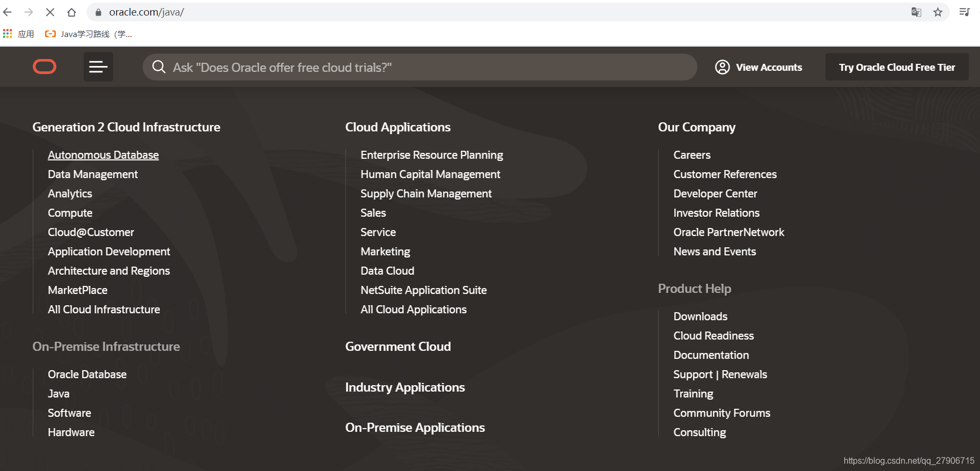Viewport: 980px width, 471px height.
Task: Click the search magnifier icon
Action: tap(159, 67)
